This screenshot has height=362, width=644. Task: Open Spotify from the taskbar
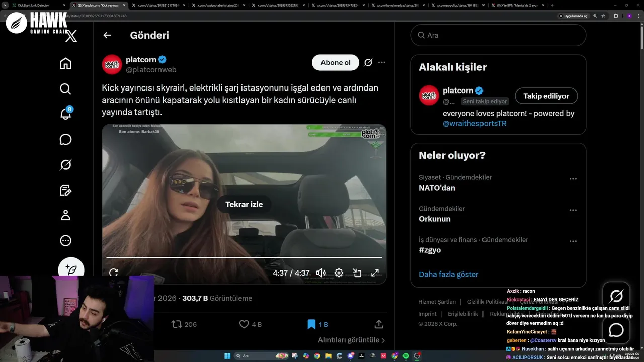pos(406,356)
